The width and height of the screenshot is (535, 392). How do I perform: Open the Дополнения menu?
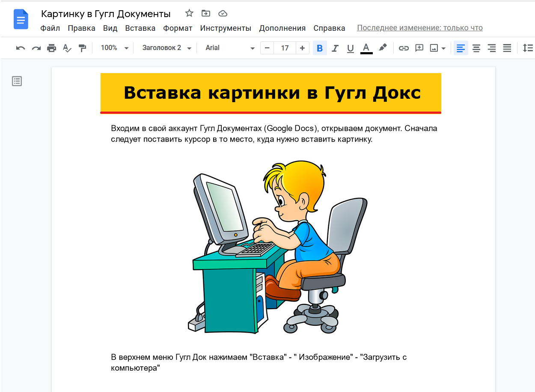point(282,28)
